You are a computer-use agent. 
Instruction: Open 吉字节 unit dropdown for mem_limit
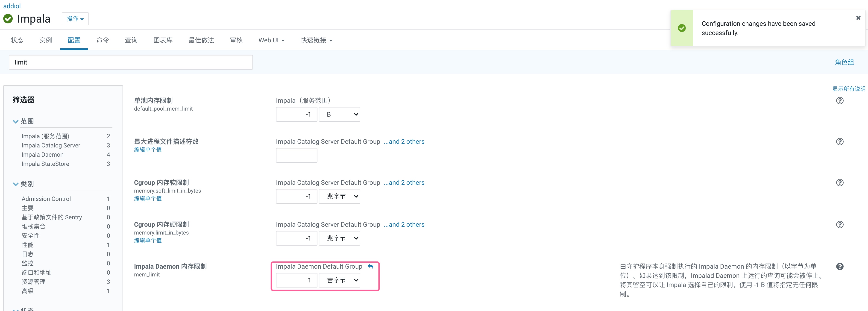(339, 280)
